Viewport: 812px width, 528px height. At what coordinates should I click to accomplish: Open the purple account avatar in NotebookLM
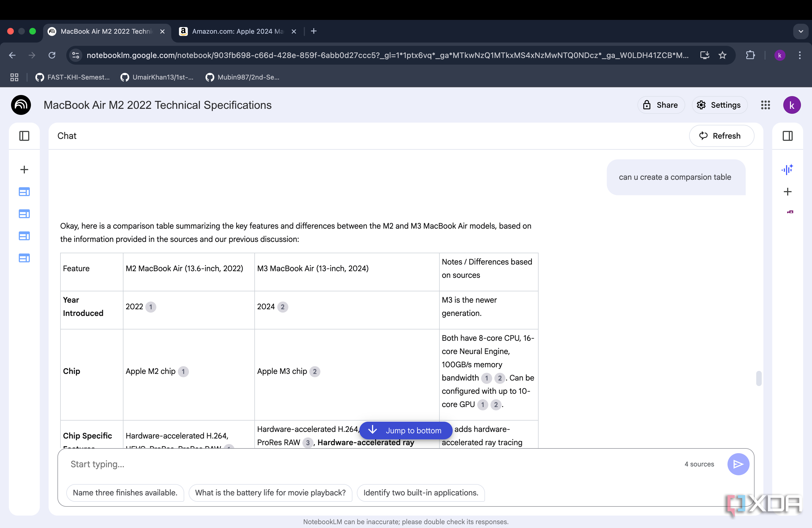[792, 105]
